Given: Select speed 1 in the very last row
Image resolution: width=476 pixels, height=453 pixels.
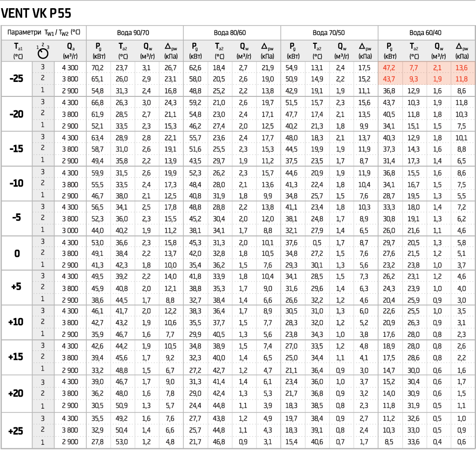Looking at the screenshot, I should click(42, 442).
